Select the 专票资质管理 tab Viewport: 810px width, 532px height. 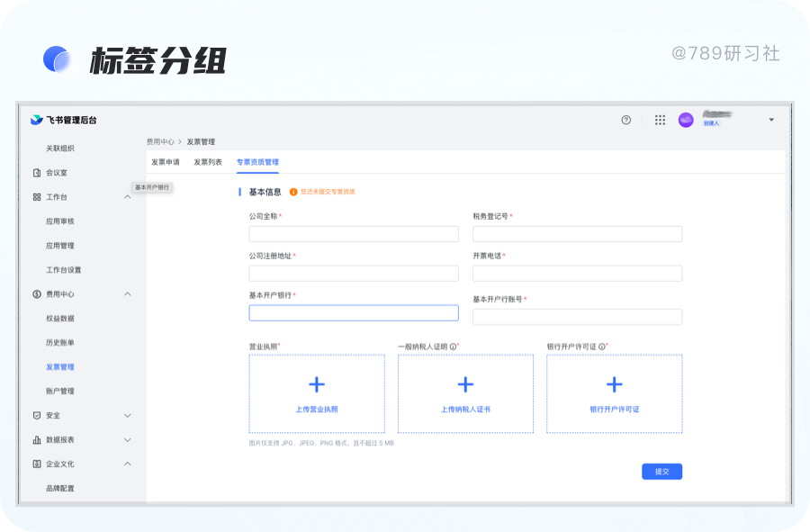(257, 162)
